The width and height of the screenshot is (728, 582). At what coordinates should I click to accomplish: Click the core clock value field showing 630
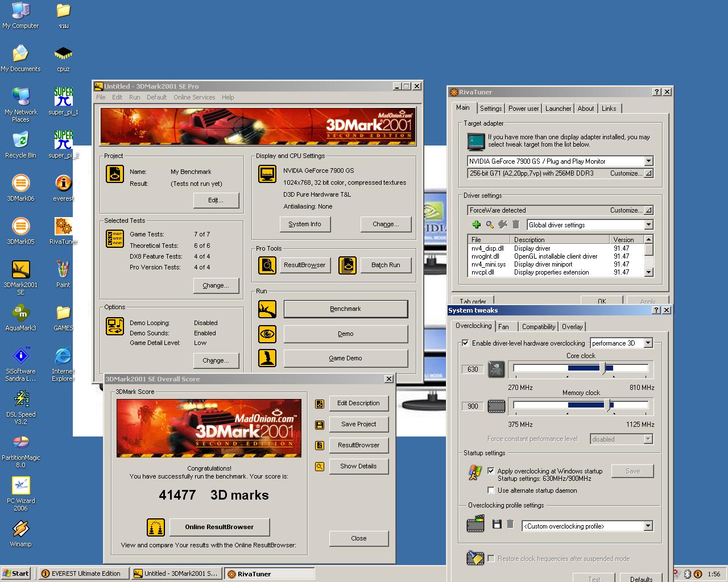click(473, 369)
